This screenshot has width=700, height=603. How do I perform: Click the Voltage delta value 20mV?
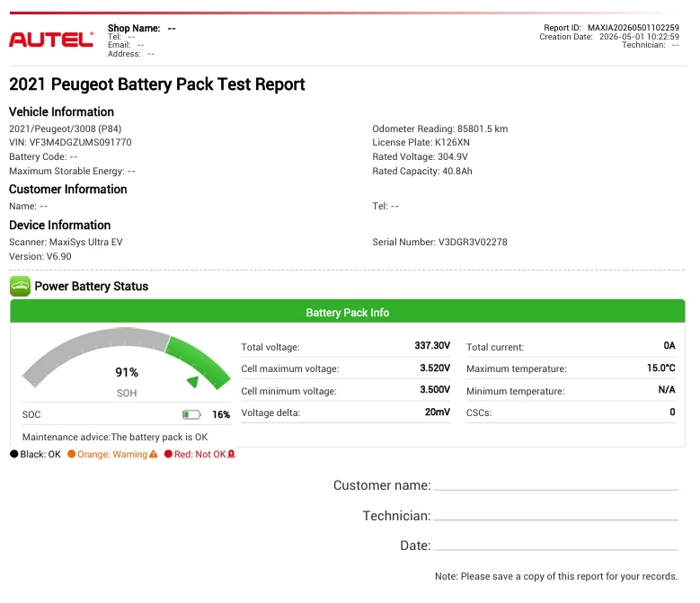click(x=437, y=412)
